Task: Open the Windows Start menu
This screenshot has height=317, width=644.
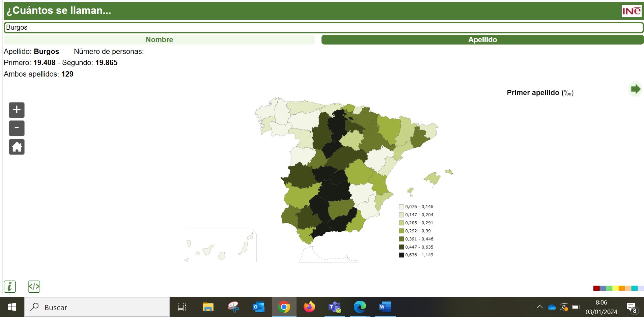Action: click(x=12, y=307)
